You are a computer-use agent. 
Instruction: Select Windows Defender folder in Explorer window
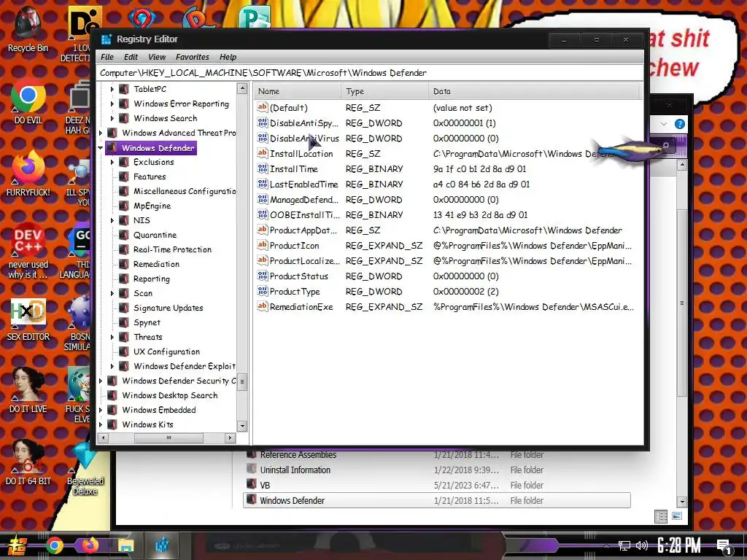[436, 500]
